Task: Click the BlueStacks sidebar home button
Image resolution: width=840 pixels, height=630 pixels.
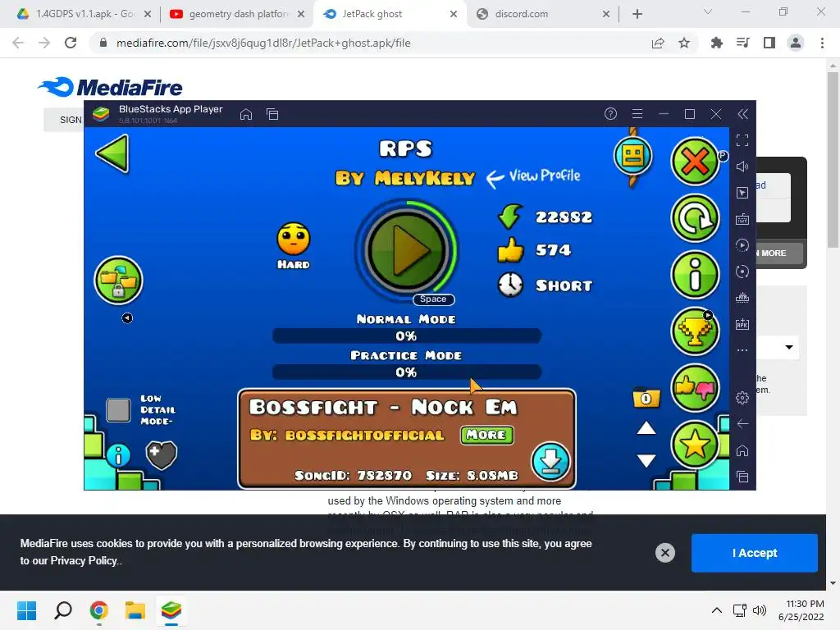Action: point(742,450)
